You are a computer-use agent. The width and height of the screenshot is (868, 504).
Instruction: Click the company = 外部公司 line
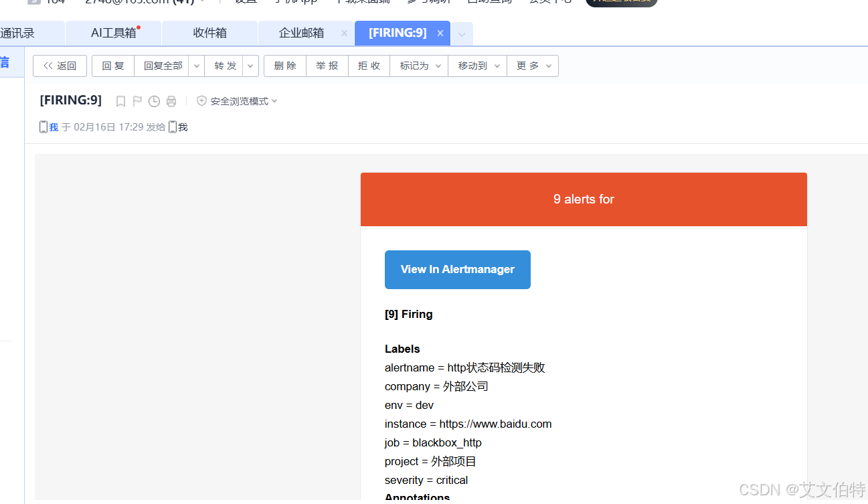click(x=436, y=386)
